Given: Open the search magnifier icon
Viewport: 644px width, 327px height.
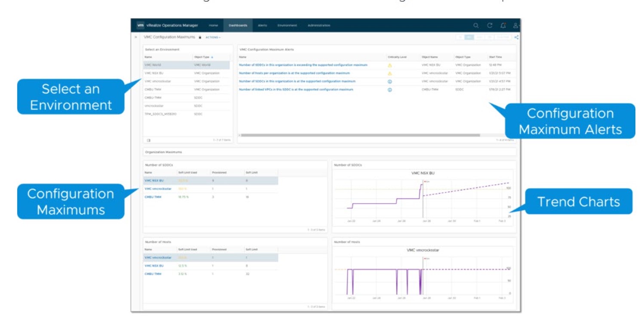Looking at the screenshot, I should coord(476,25).
